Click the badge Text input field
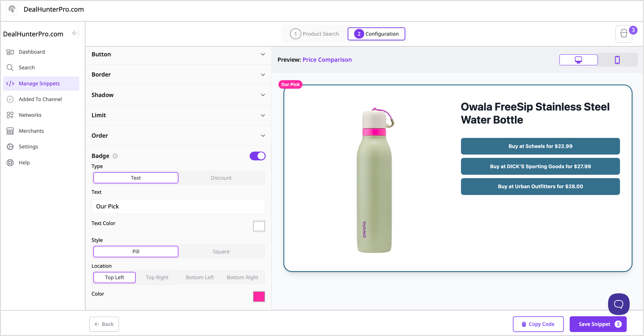644x336 pixels. [x=178, y=206]
